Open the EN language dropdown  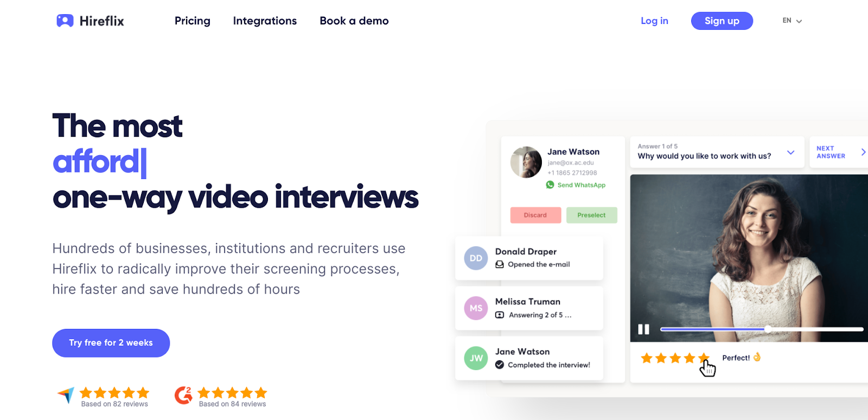point(792,21)
